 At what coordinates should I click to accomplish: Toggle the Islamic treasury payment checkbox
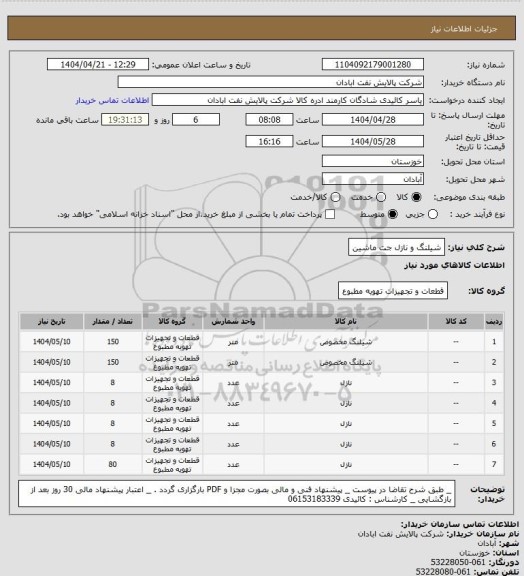330,214
